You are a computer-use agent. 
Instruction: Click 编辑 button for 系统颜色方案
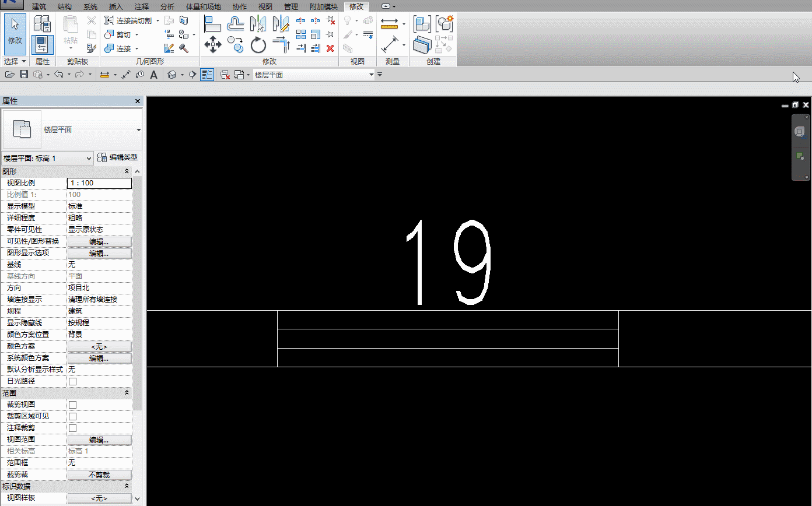[x=100, y=358]
